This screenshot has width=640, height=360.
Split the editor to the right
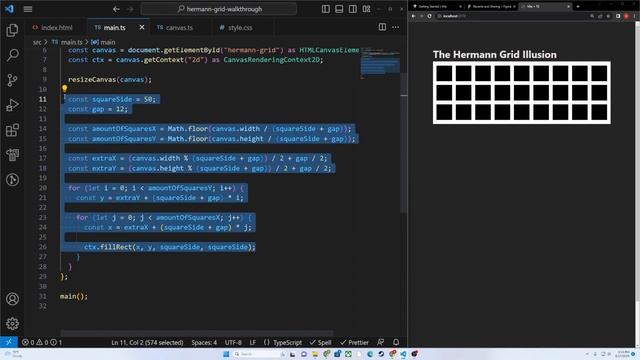[382, 27]
